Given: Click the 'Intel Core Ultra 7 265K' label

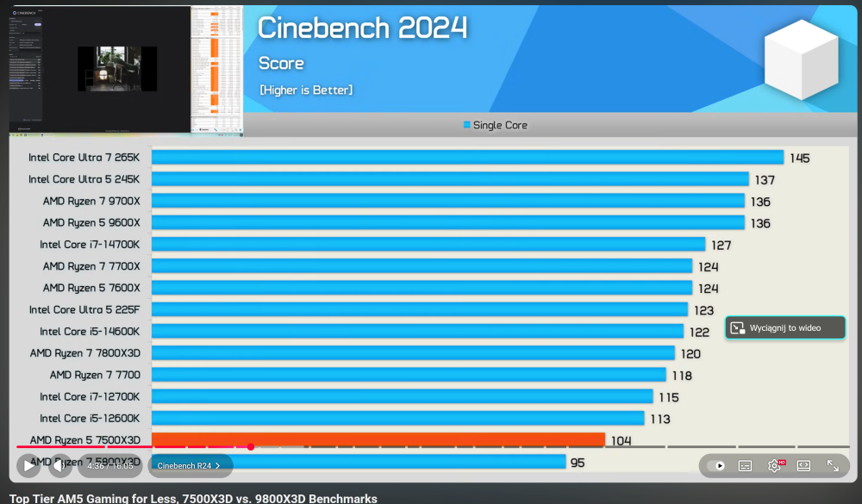Looking at the screenshot, I should coord(84,158).
